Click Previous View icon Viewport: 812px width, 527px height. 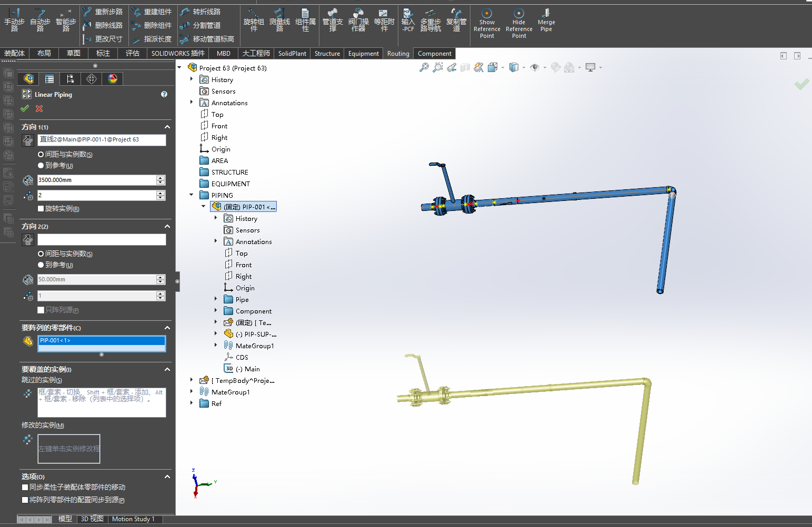451,67
